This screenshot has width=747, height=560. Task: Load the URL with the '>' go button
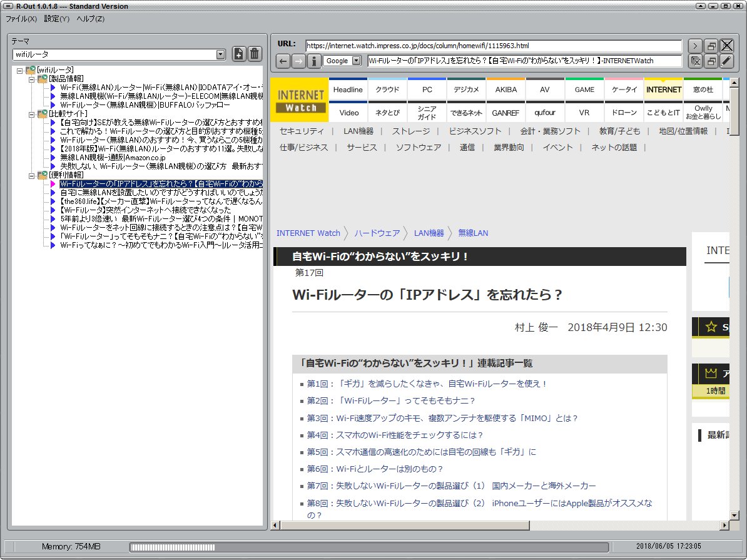(x=695, y=46)
